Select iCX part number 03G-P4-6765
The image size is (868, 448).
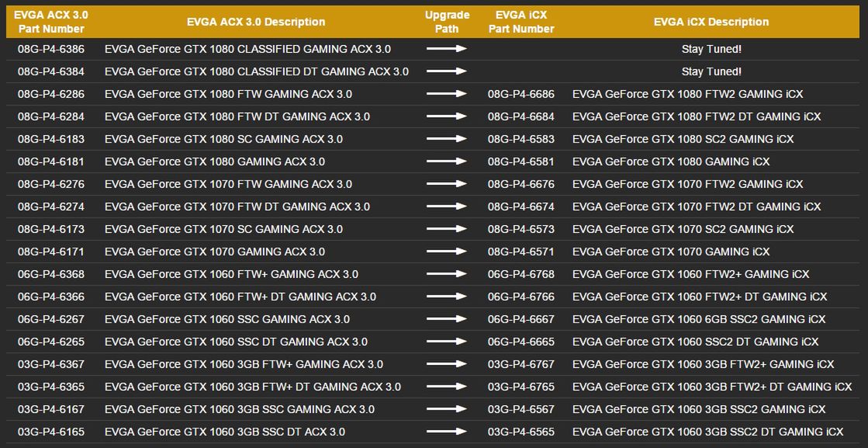[521, 387]
